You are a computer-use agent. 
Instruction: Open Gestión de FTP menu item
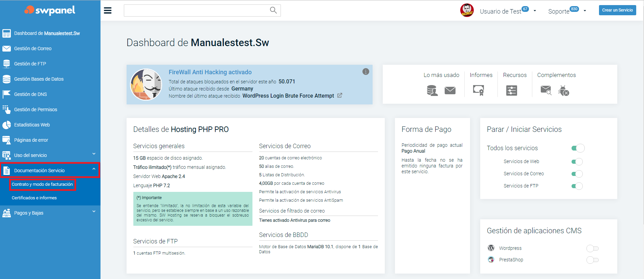(30, 64)
